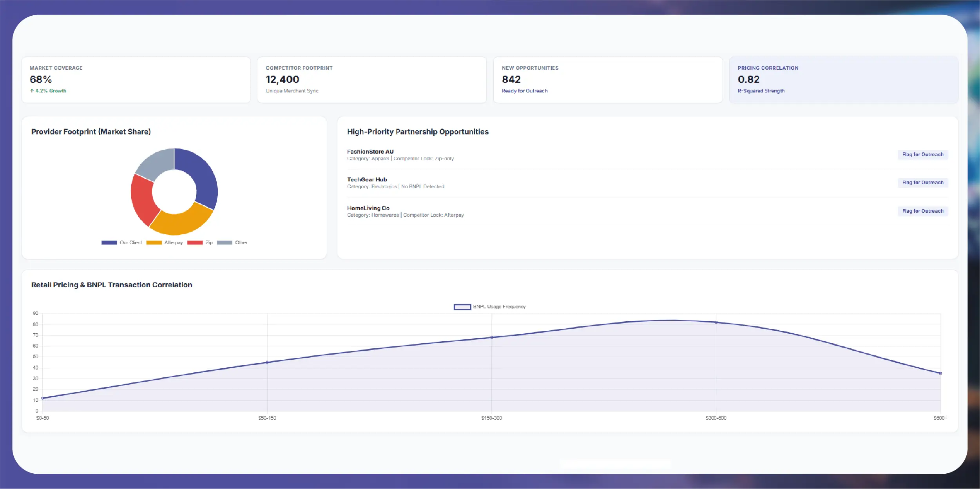This screenshot has height=489, width=980.
Task: Click the $300-600 data point on line chart
Action: click(716, 322)
